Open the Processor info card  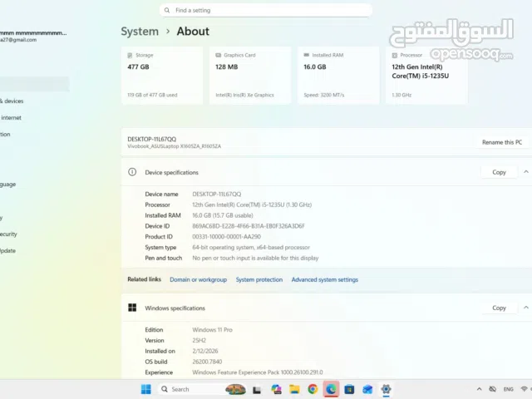(426, 76)
